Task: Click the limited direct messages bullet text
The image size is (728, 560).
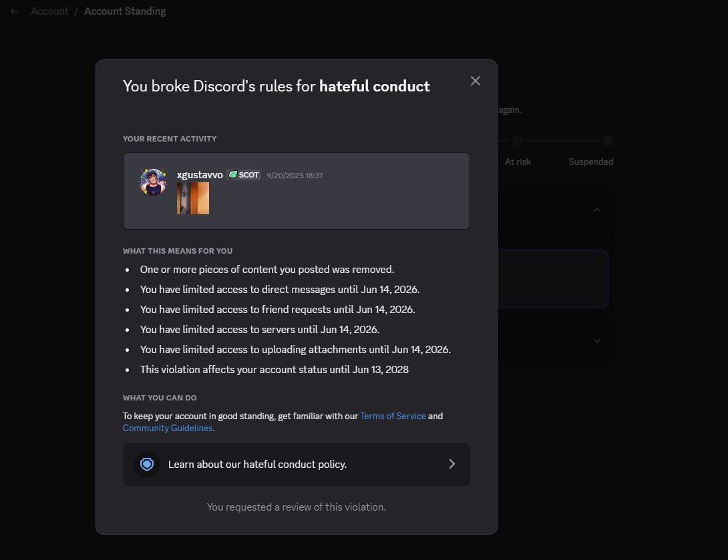Action: (x=280, y=290)
